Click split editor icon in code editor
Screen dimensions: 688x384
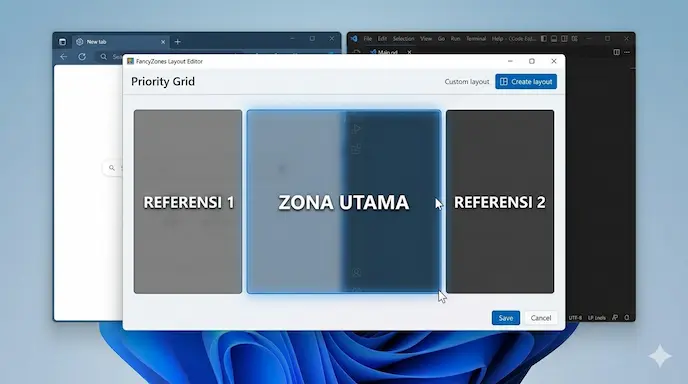point(616,52)
